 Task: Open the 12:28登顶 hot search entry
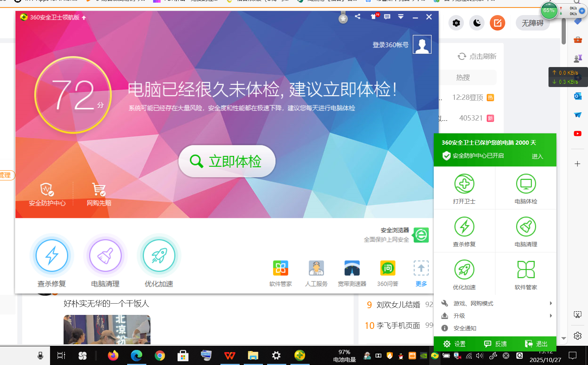(x=468, y=98)
